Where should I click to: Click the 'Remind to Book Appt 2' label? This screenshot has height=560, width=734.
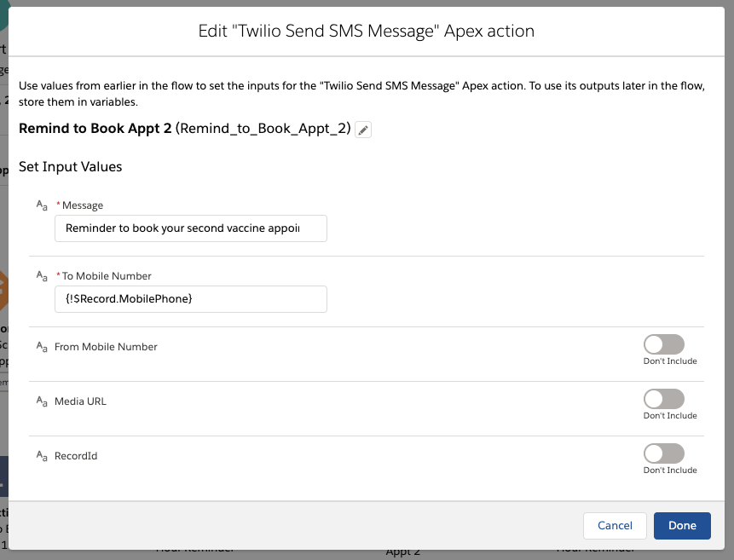[x=95, y=129]
